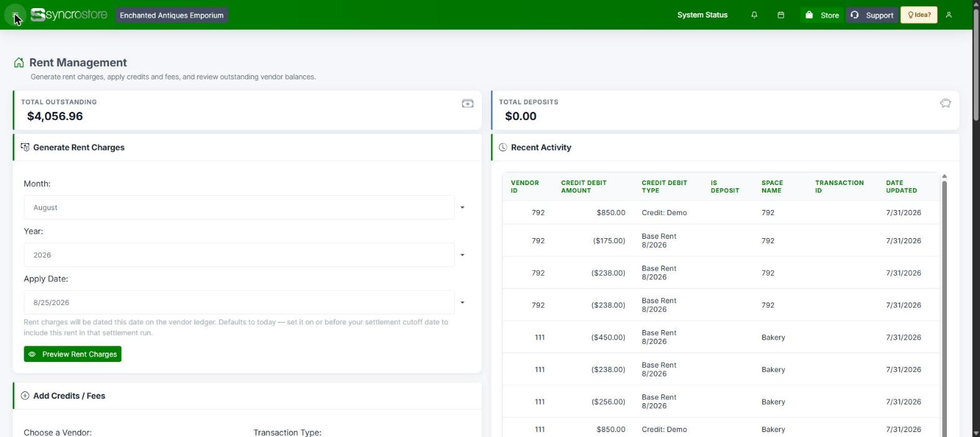Click the Choose a Vendor label
This screenshot has height=437, width=980.
point(57,432)
